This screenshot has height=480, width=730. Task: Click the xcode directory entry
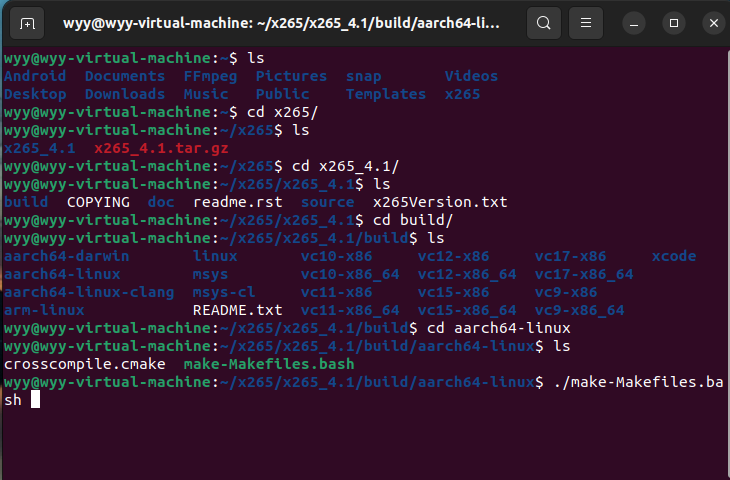pyautogui.click(x=673, y=256)
